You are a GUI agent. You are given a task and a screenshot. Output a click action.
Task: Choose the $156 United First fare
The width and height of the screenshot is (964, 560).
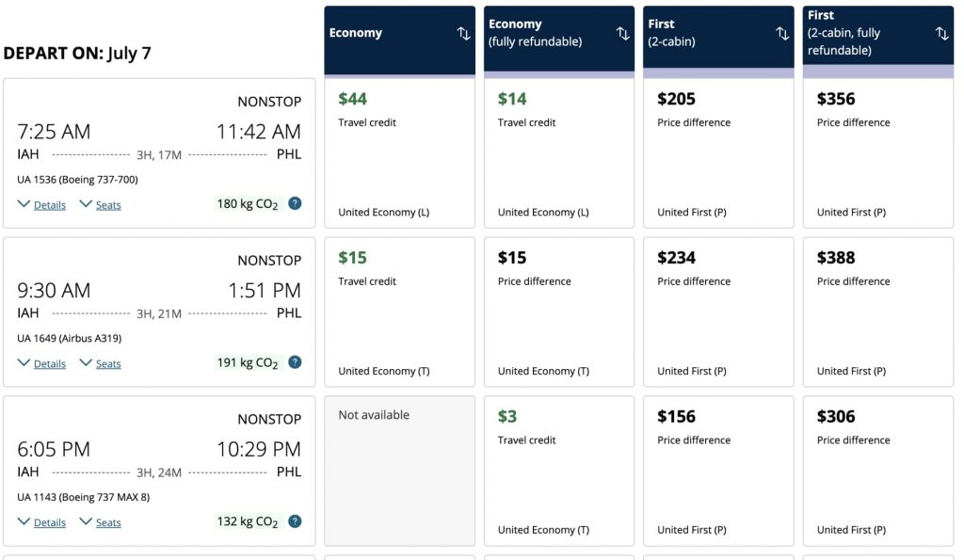coord(718,471)
